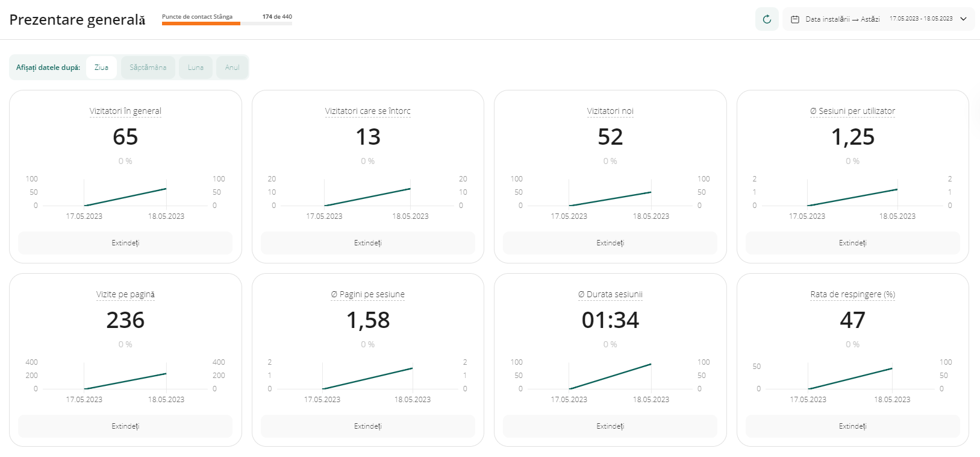This screenshot has width=980, height=457.
Task: Switch grouping to Săptămâna
Action: [x=148, y=68]
